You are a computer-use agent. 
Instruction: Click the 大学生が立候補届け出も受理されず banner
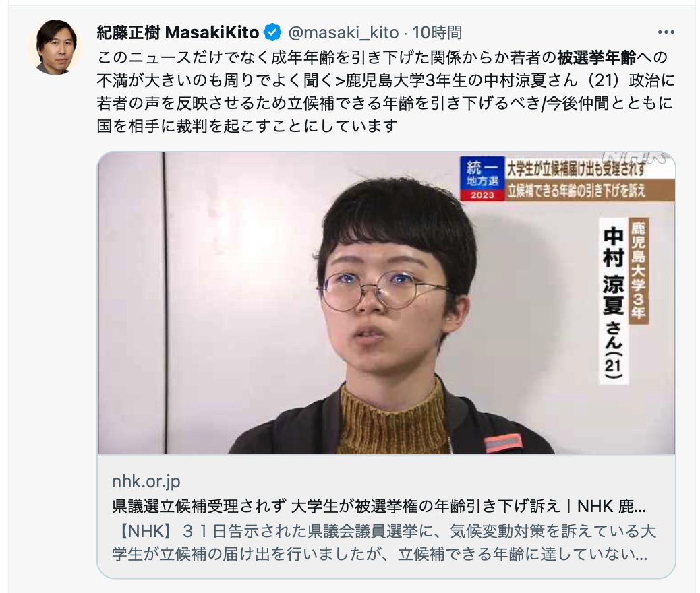[576, 169]
